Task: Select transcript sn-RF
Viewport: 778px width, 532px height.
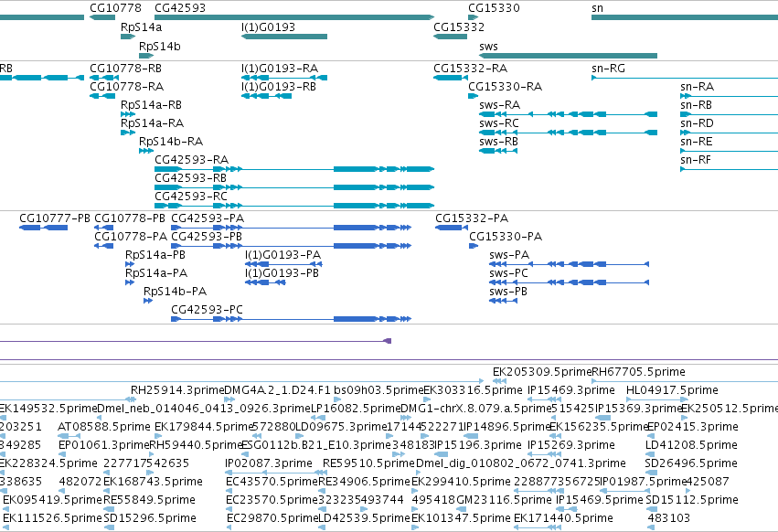Action: point(729,169)
